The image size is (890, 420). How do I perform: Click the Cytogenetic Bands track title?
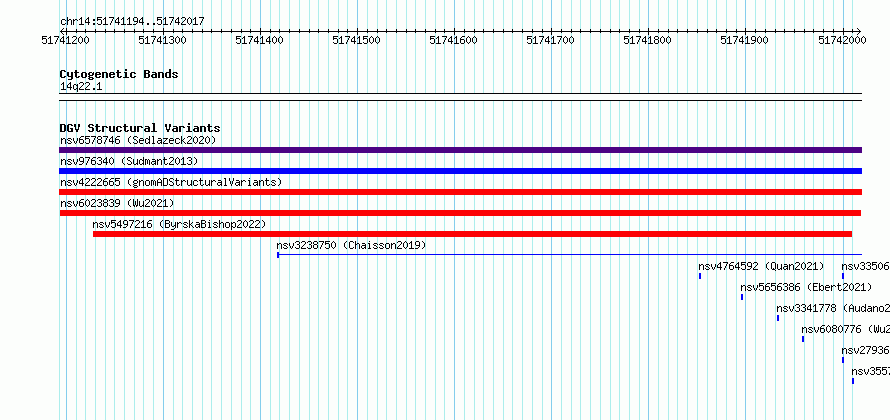tap(119, 74)
